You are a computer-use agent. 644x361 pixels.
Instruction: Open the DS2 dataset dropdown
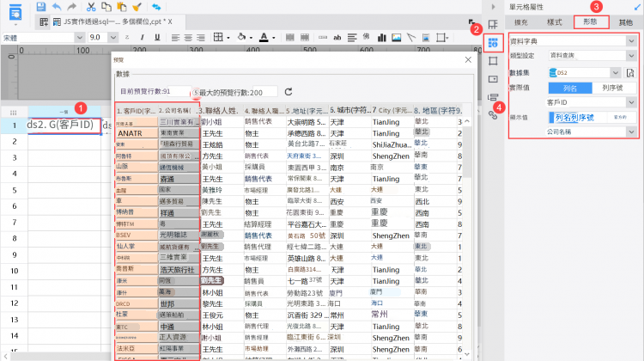pos(616,73)
